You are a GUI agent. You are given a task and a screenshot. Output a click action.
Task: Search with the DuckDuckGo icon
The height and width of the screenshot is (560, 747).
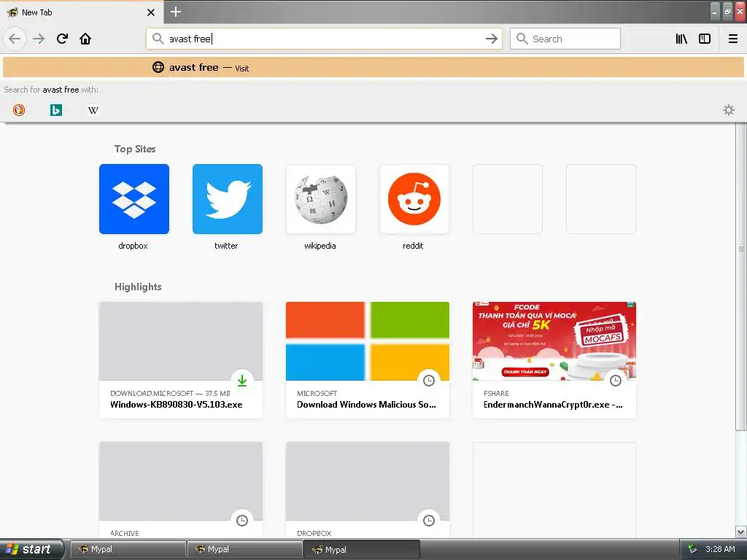click(19, 110)
